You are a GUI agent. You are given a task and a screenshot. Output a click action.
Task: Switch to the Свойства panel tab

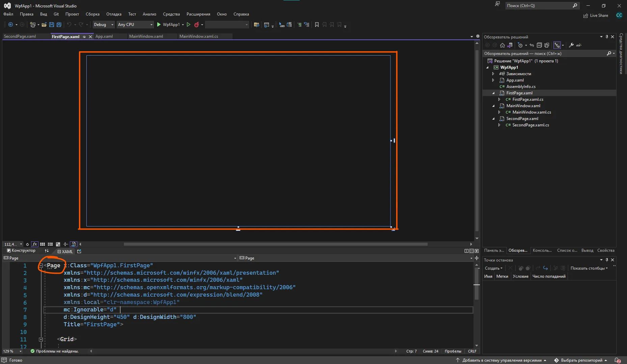point(606,250)
